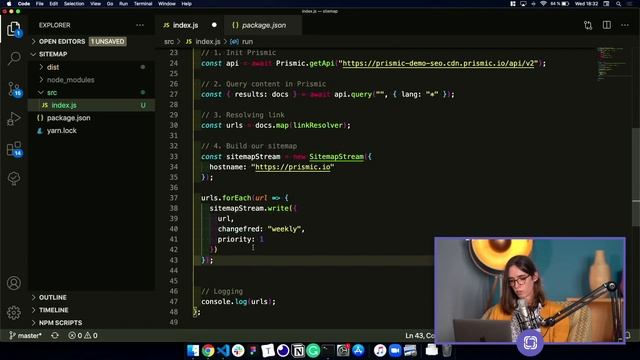
Task: Click the unsaved dot on index.js tab
Action: (214, 25)
